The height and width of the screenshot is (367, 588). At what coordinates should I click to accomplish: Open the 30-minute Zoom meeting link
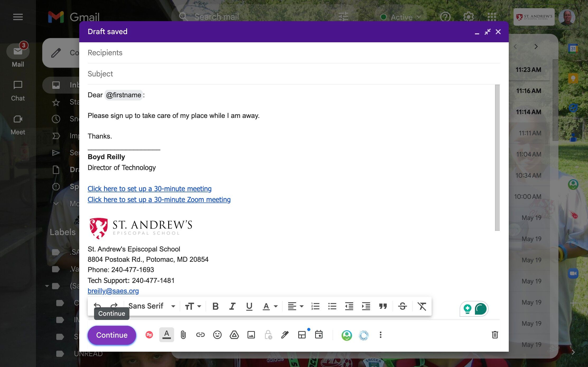coord(159,200)
